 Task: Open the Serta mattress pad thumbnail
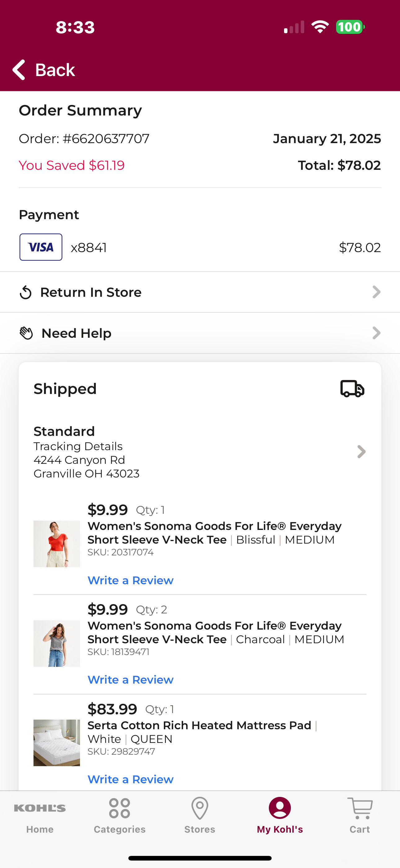click(56, 743)
